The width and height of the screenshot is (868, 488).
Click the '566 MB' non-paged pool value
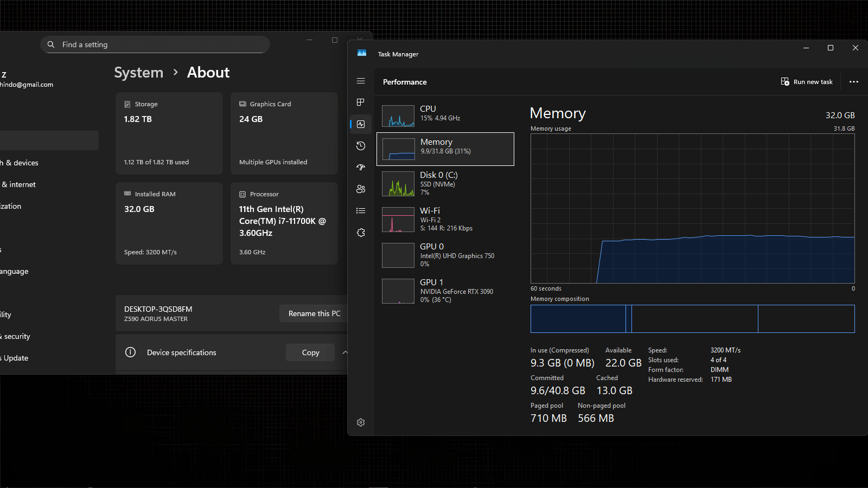596,418
